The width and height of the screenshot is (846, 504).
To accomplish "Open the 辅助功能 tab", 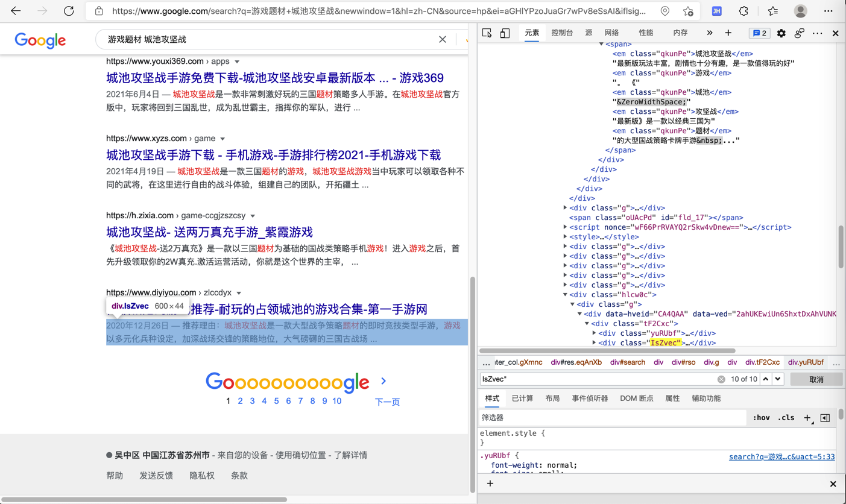I will pos(706,398).
